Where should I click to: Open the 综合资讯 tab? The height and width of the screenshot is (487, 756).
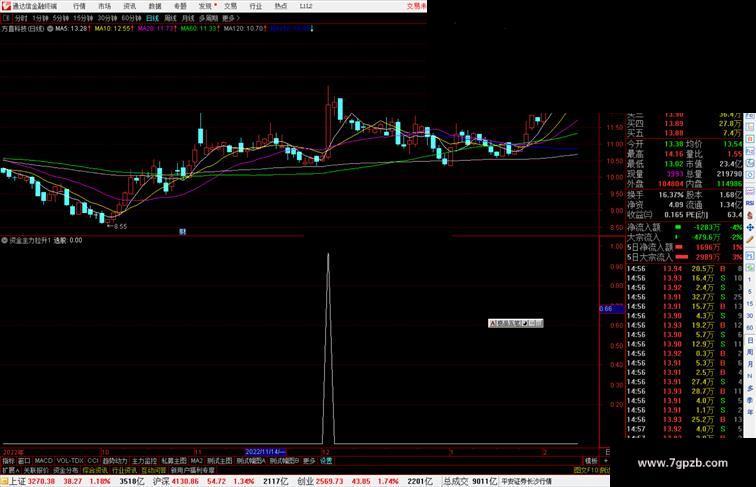pyautogui.click(x=95, y=470)
